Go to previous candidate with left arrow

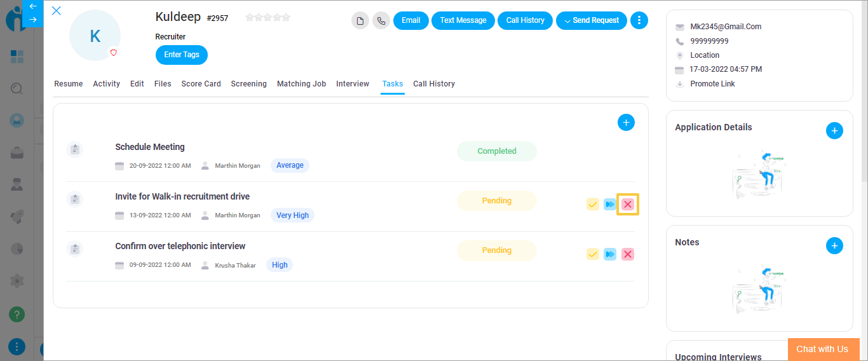pyautogui.click(x=33, y=6)
